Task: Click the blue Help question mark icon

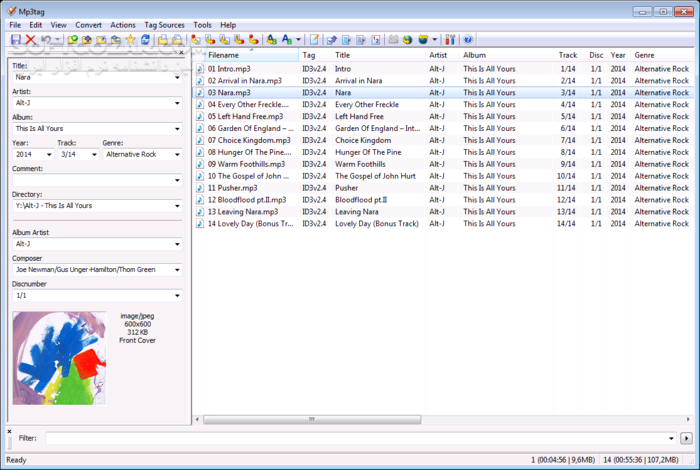Action: (467, 40)
